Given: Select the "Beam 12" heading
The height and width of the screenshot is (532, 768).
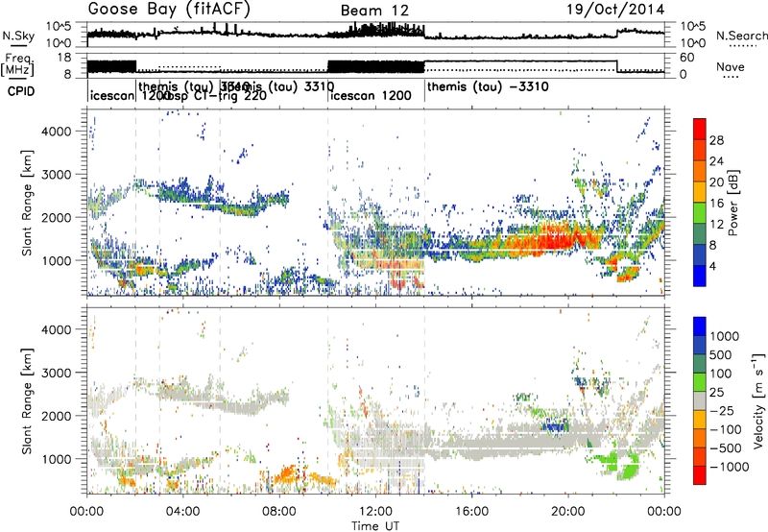Looking at the screenshot, I should (x=374, y=11).
